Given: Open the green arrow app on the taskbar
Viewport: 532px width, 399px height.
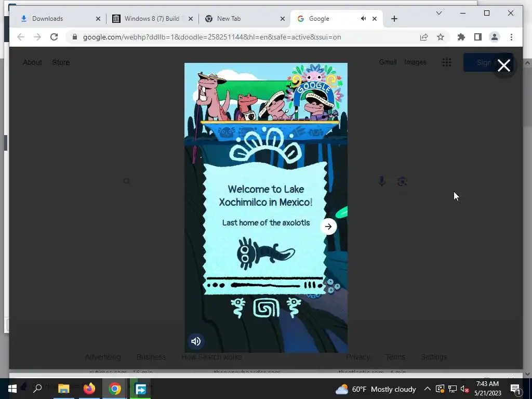Looking at the screenshot, I should (140, 389).
